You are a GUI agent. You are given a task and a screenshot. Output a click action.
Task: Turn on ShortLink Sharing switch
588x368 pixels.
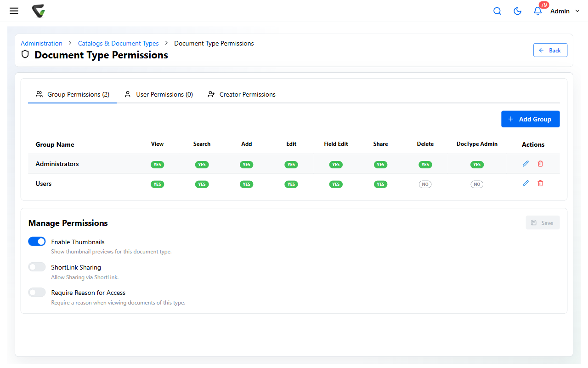(37, 267)
